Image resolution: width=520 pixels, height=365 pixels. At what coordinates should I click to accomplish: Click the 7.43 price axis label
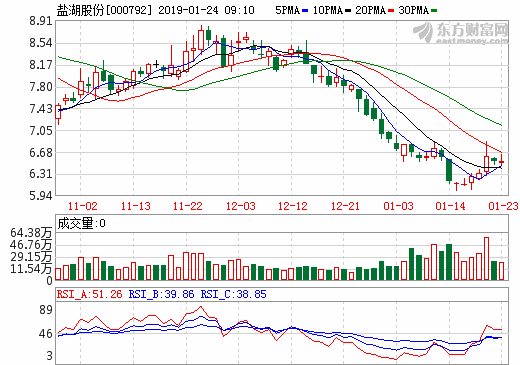(x=41, y=109)
